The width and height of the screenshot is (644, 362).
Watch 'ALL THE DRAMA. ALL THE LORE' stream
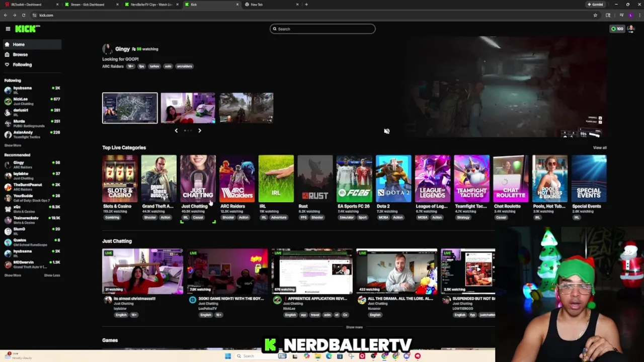[x=396, y=271]
